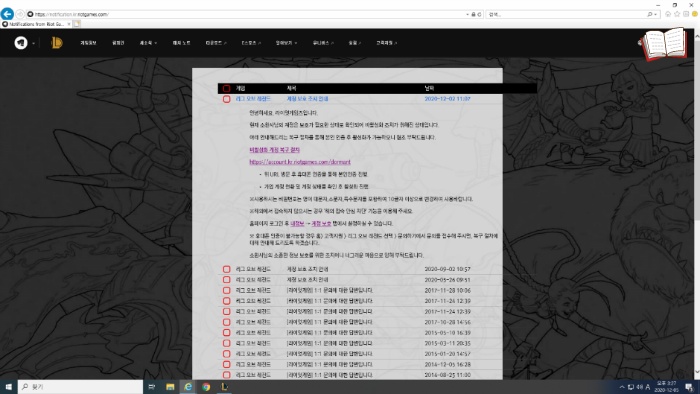This screenshot has height=394, width=700.
Task: Expand the 2020-09-02 10:57 account protection message
Action: tap(308, 269)
